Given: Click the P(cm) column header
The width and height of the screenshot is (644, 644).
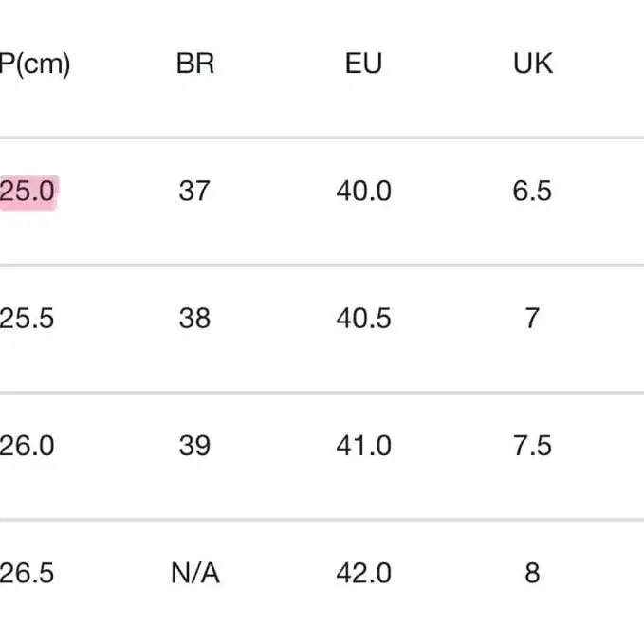Looking at the screenshot, I should [x=35, y=64].
